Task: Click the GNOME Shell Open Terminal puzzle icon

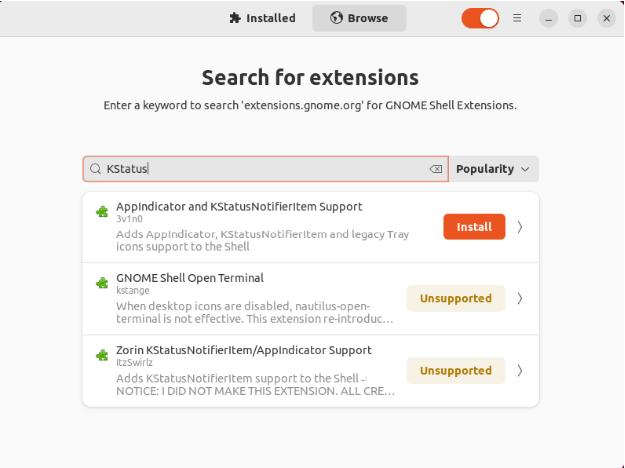Action: click(101, 283)
